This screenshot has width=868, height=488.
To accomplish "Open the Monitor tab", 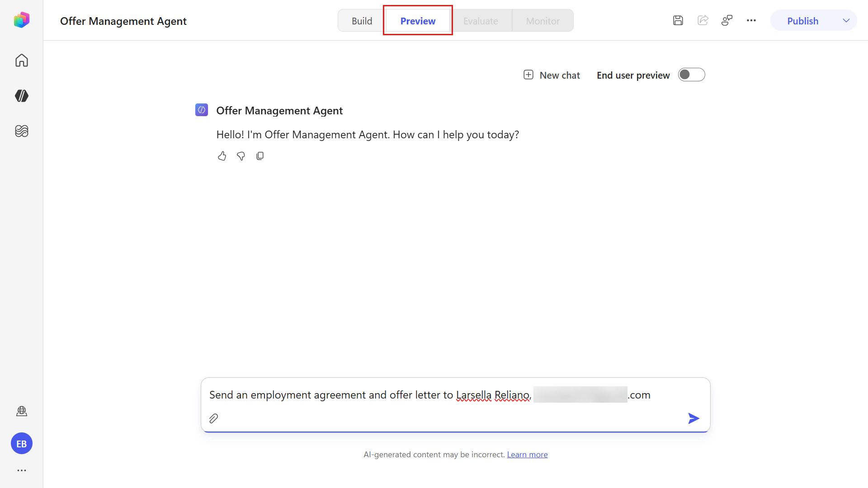I will tap(542, 21).
